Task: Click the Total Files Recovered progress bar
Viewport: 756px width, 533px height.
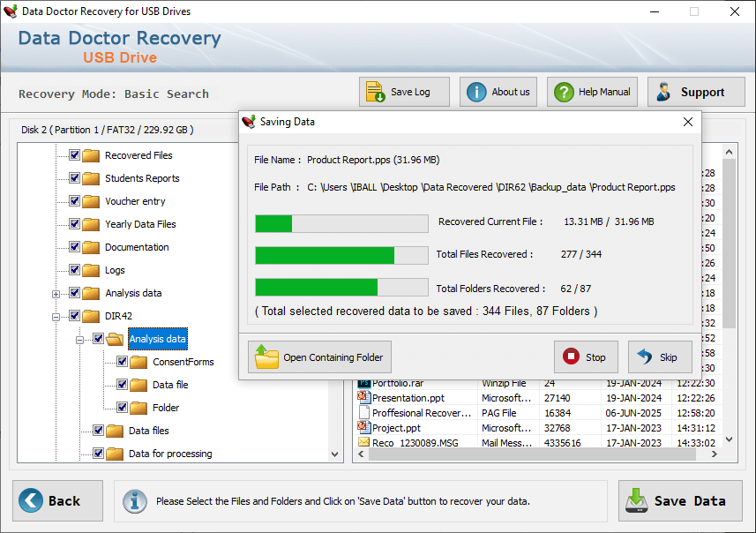Action: (342, 255)
